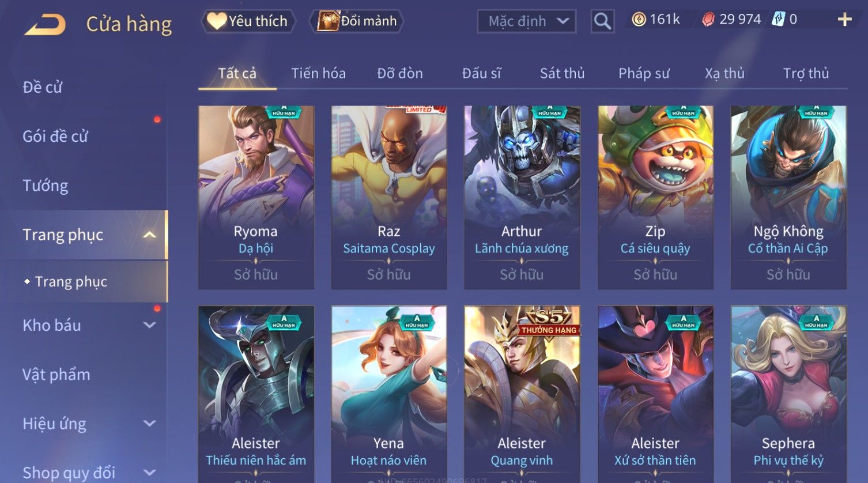This screenshot has height=483, width=868.
Task: Switch to the Sát thủ tab
Action: 562,73
